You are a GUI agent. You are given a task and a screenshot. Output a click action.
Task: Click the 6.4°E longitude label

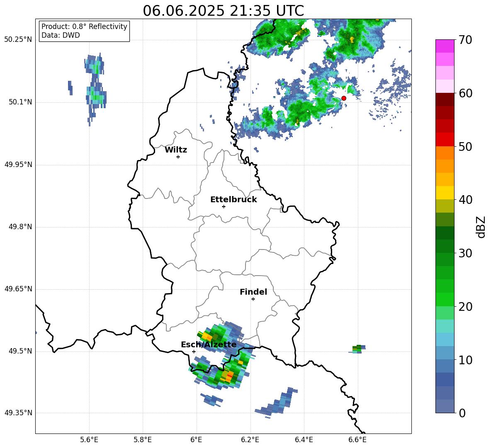(x=304, y=440)
